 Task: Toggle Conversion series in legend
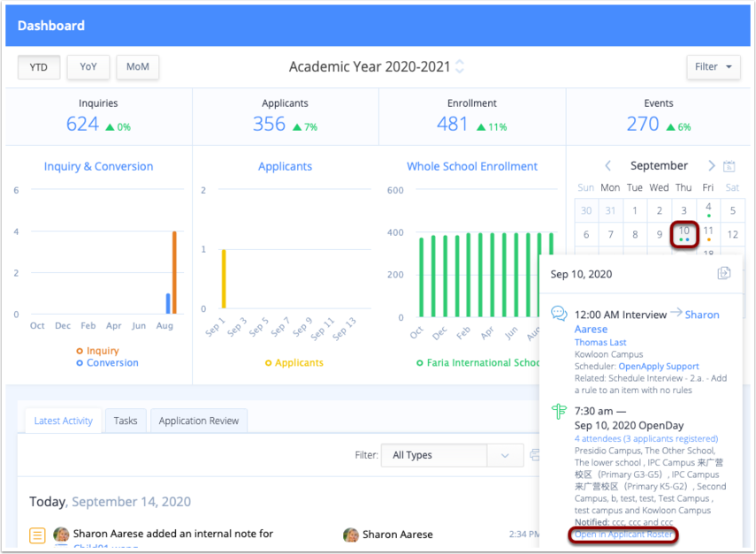(108, 363)
